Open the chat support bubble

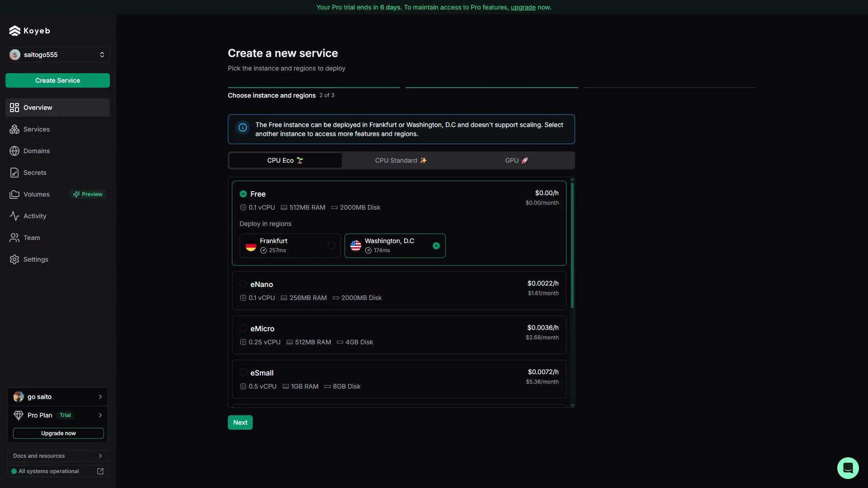(848, 468)
